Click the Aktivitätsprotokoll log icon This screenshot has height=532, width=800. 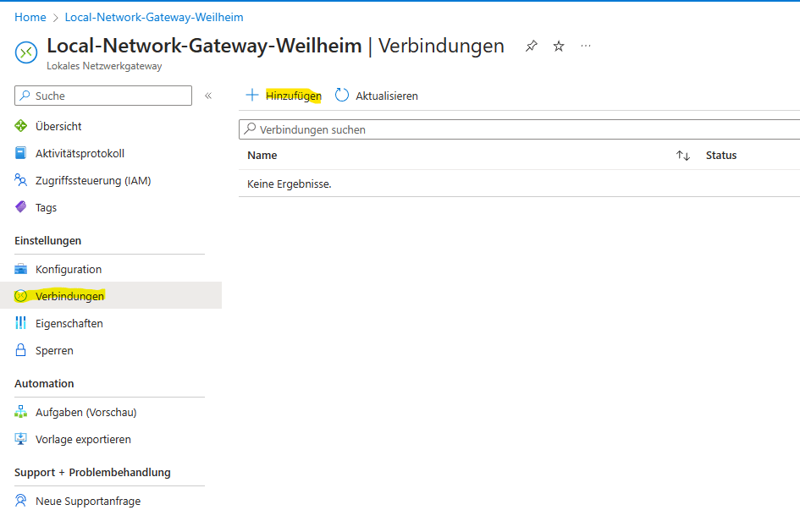coord(21,153)
